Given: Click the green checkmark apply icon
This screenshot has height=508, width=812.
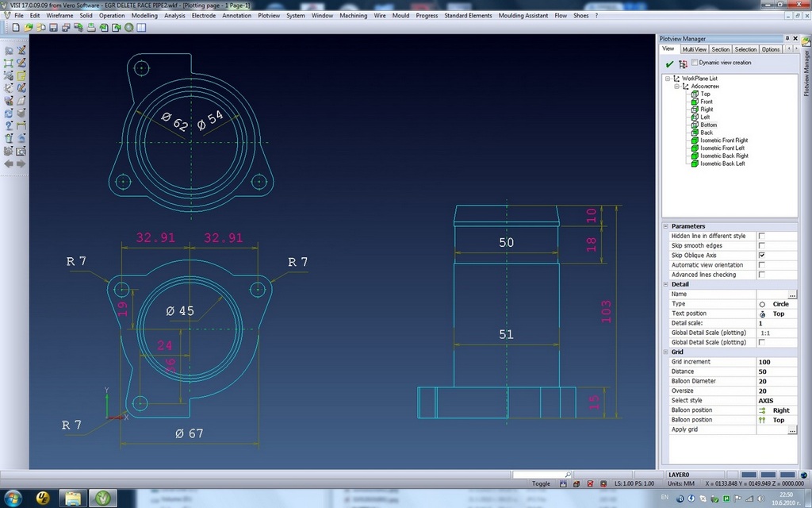Looking at the screenshot, I should click(669, 63).
